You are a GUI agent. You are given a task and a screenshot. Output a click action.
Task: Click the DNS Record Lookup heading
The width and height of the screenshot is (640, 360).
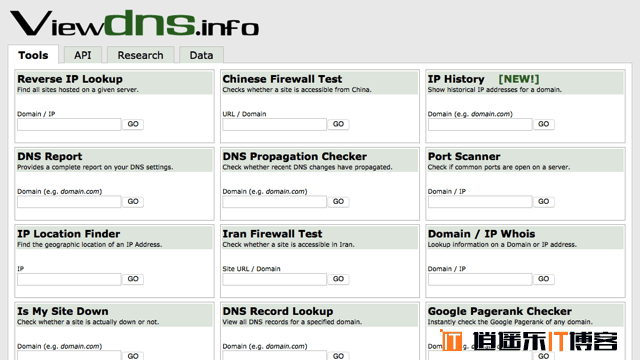tap(278, 311)
